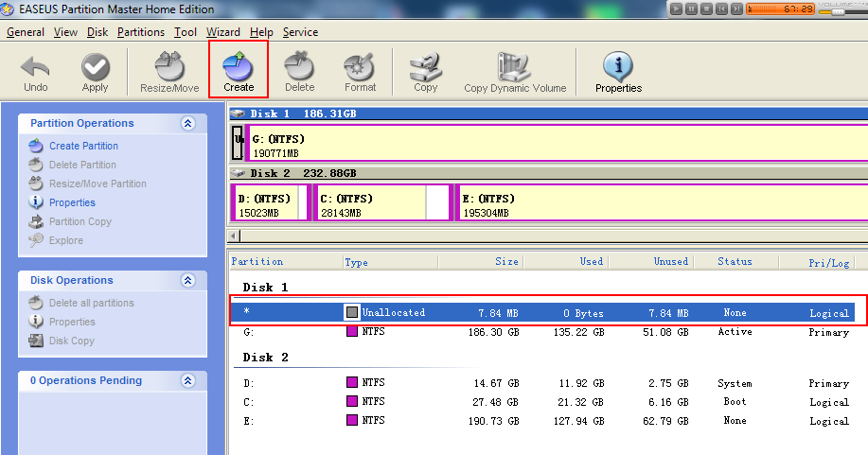Click the Size column header
The height and width of the screenshot is (455, 868).
[481, 262]
